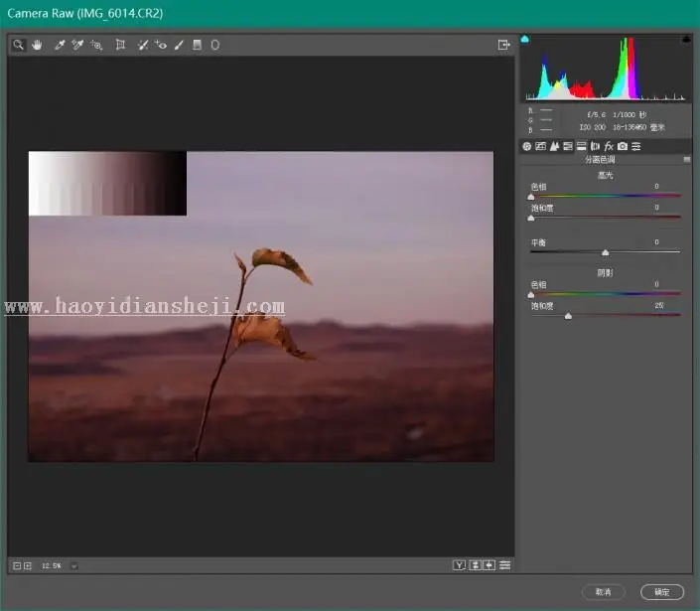Viewport: 700px width, 611px height.
Task: Open the Basic panel tab
Action: (x=527, y=146)
